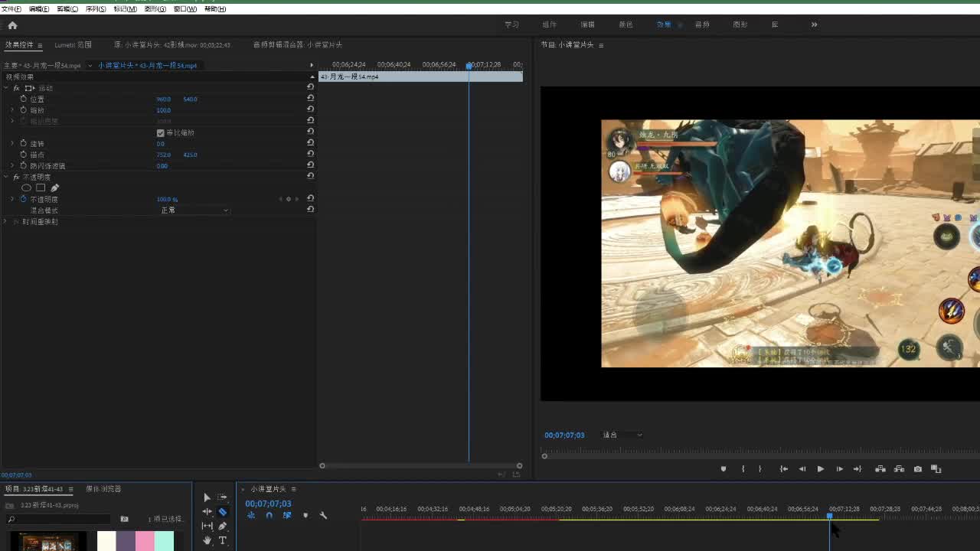This screenshot has width=980, height=551.
Task: Toggle the 运动 fx effect on/off
Action: point(16,88)
